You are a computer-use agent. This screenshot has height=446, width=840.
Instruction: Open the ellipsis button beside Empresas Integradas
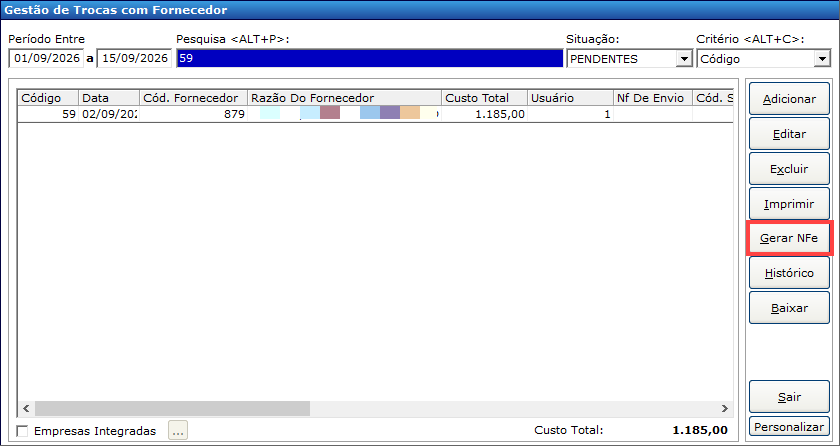(178, 430)
